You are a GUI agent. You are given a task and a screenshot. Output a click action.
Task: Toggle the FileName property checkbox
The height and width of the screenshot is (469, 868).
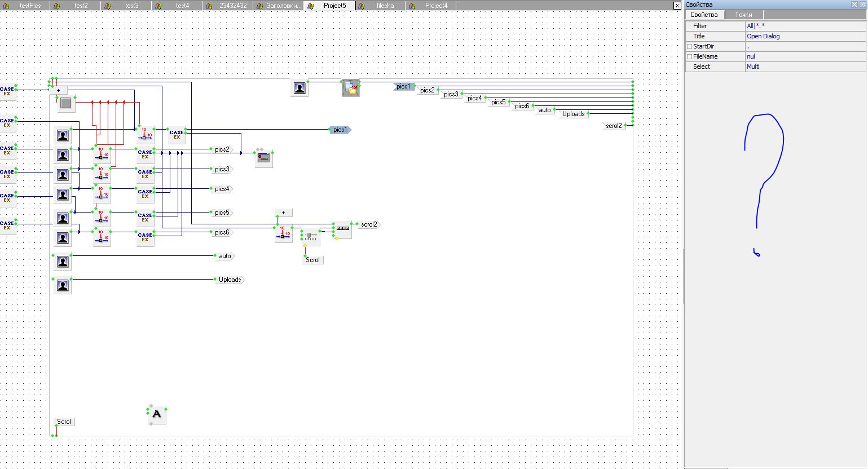pos(689,57)
